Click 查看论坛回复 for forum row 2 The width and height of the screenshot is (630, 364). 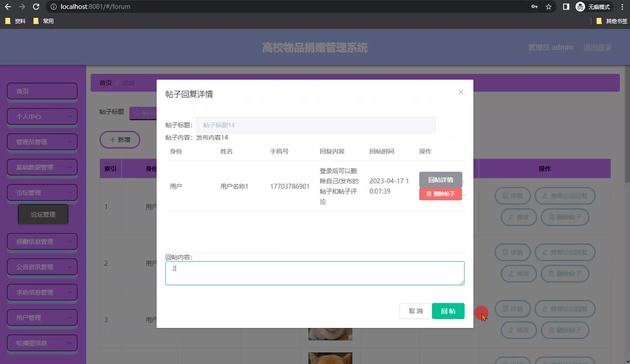pos(565,252)
